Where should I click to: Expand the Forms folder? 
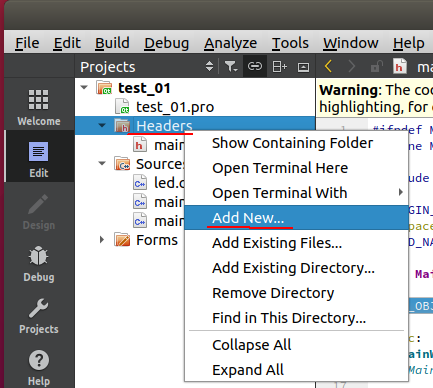pyautogui.click(x=102, y=240)
